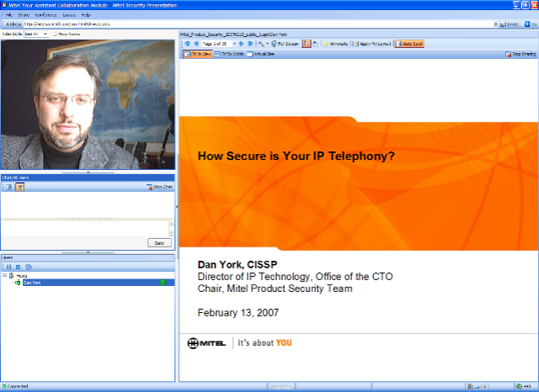539x392 pixels.
Task: Click the Stop Sharing icon
Action: 520,54
